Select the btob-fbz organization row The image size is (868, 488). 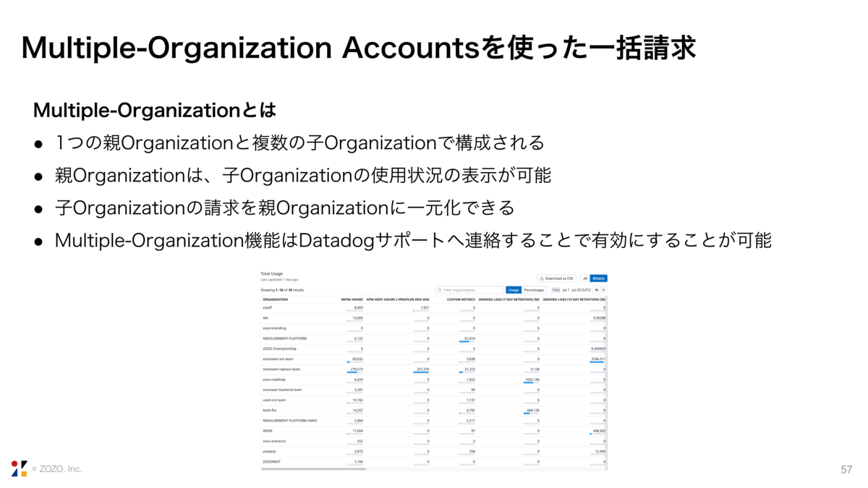[x=434, y=410]
